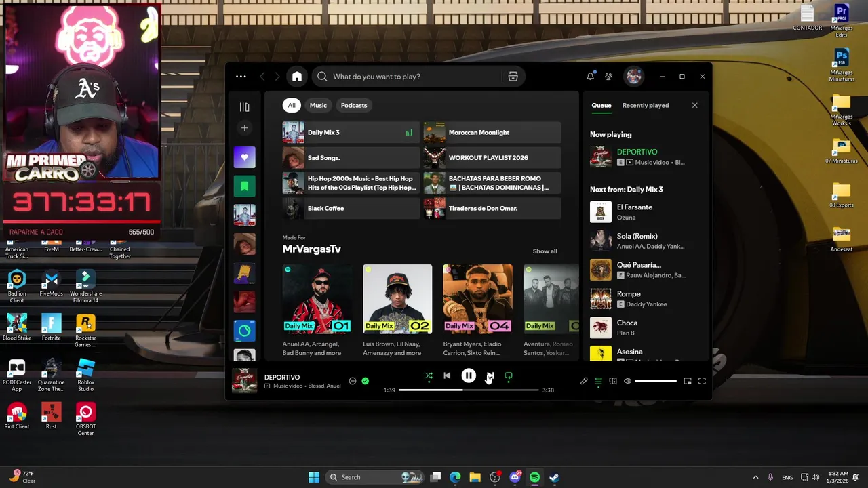The width and height of the screenshot is (868, 488).
Task: Open Daily Mix 04 card
Action: (x=477, y=310)
